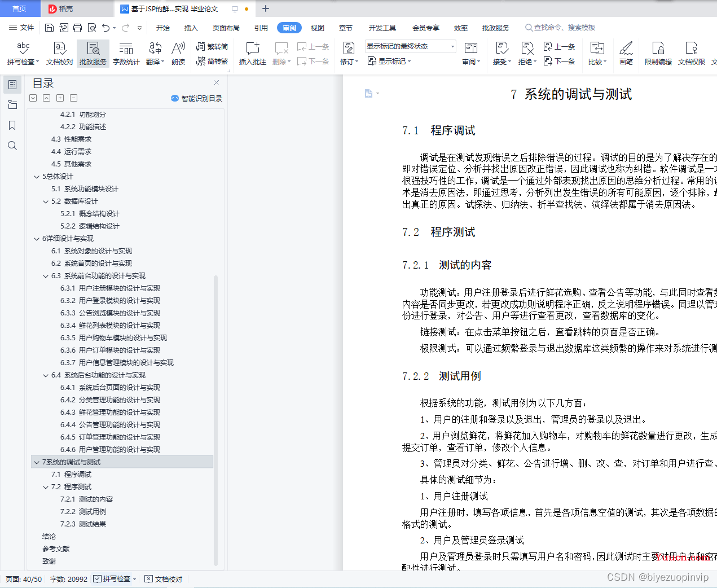
Task: Insert a comment (插入批注)
Action: (x=253, y=54)
